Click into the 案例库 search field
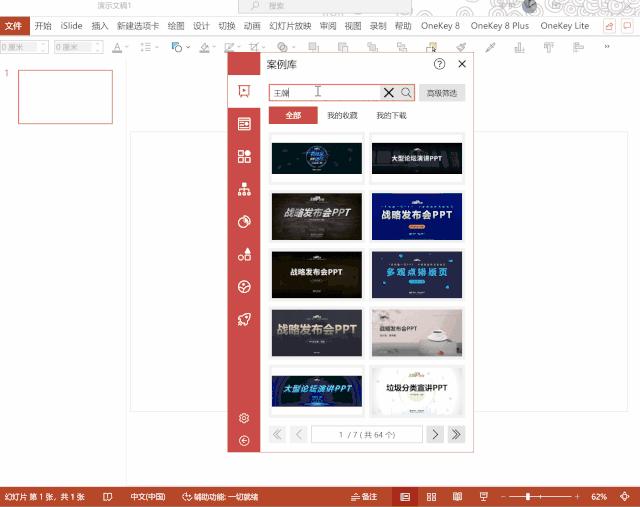Screen dimensions: 640x507 coord(324,93)
